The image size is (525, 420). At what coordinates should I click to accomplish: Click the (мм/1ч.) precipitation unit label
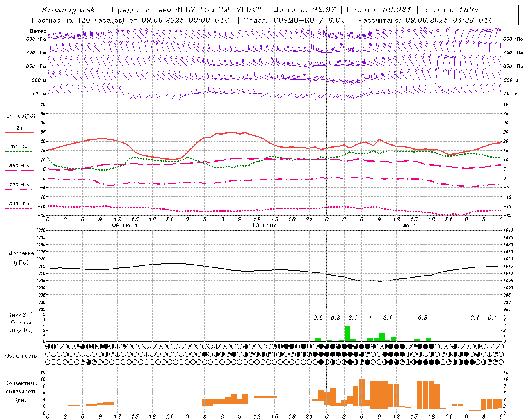[x=21, y=330]
